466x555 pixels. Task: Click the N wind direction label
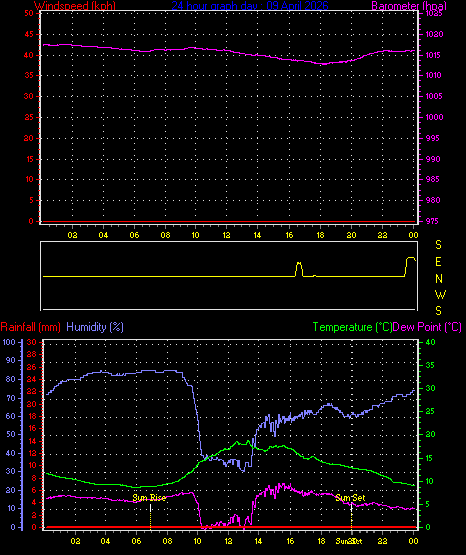[x=439, y=279]
